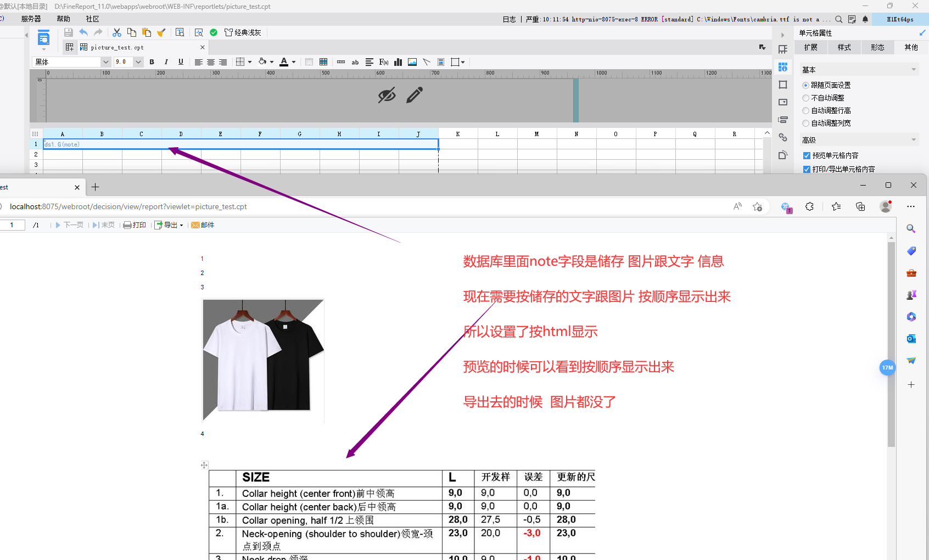Click the format painter brush icon
The image size is (929, 560).
point(161,33)
